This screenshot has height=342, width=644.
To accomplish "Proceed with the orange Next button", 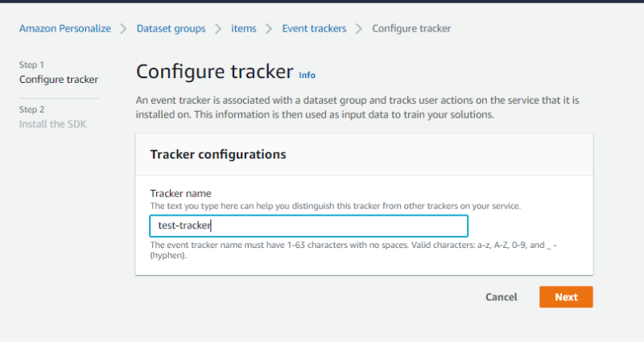I will (566, 297).
